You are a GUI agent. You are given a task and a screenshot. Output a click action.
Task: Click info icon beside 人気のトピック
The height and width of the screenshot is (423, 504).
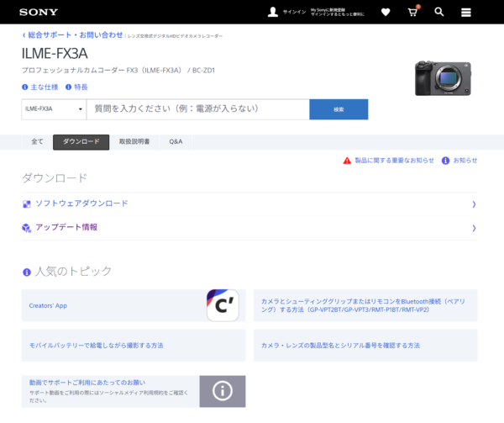[x=27, y=272]
